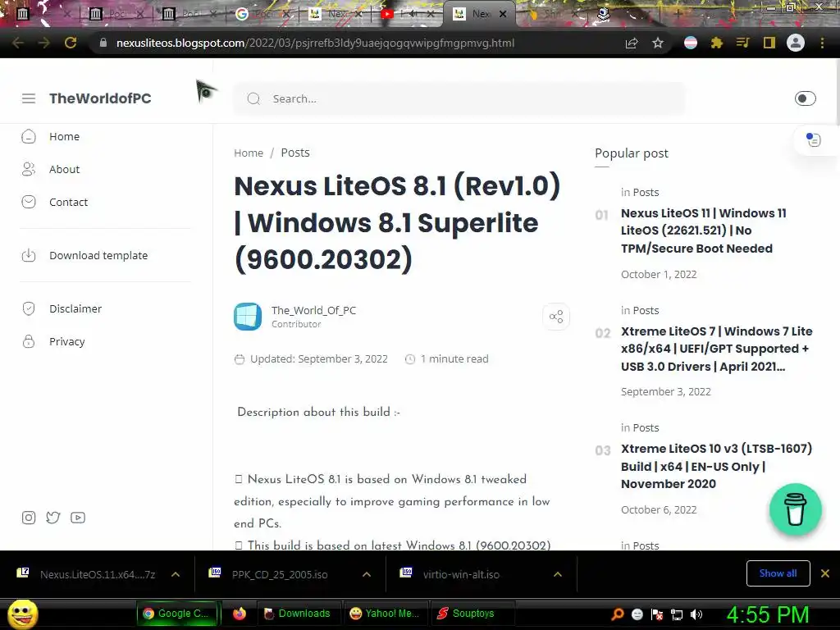Click the 4:55 PM clock
This screenshot has height=630, width=840.
point(767,614)
